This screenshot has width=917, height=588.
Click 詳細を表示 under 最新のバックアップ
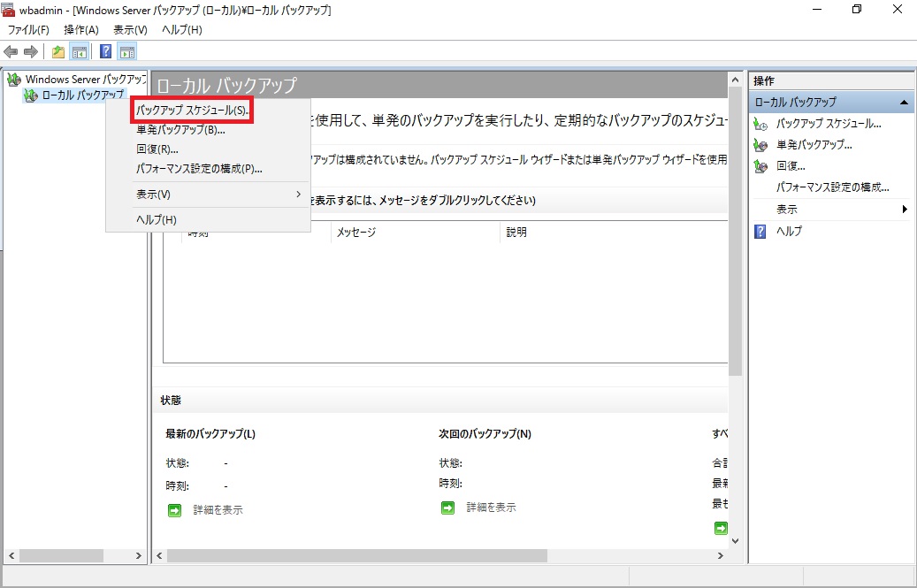pyautogui.click(x=218, y=510)
